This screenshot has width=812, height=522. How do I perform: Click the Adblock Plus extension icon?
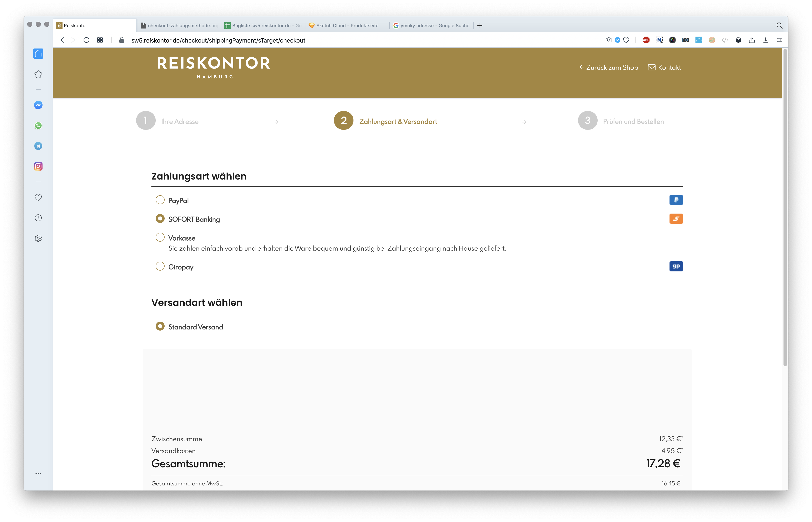point(646,40)
